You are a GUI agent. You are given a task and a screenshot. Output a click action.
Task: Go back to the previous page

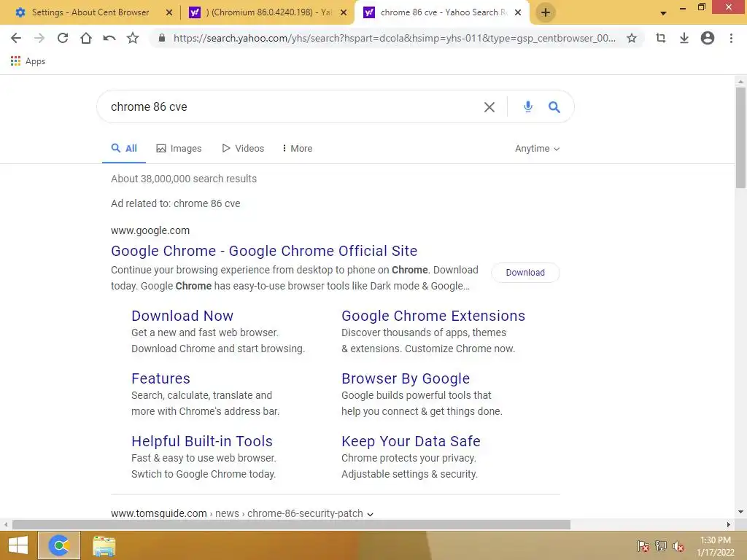pyautogui.click(x=16, y=38)
